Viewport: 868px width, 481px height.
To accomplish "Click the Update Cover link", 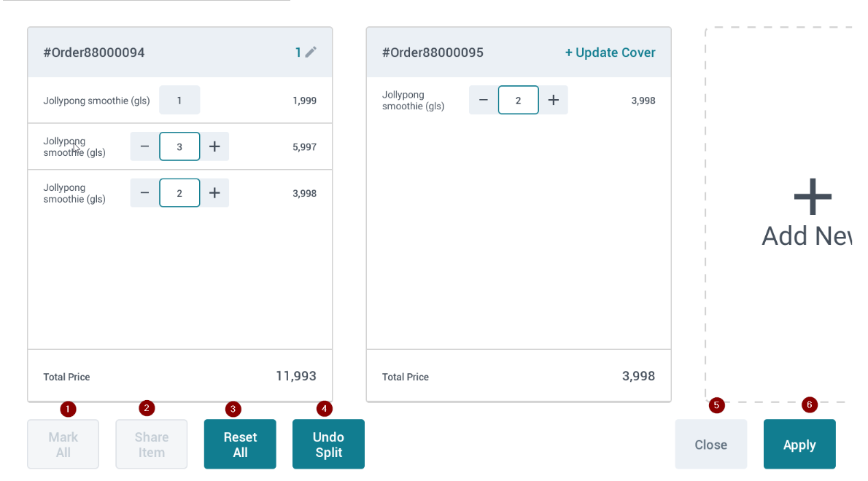I will click(x=610, y=52).
